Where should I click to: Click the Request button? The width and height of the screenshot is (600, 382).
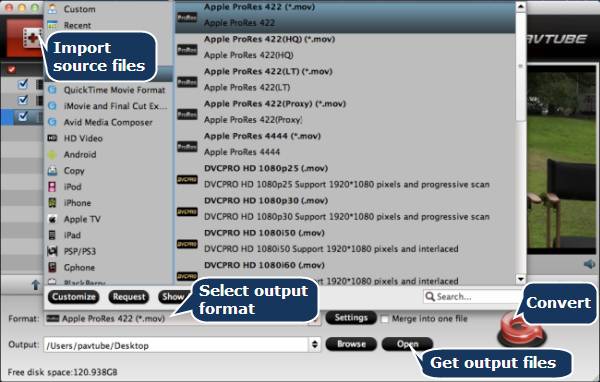pyautogui.click(x=129, y=297)
